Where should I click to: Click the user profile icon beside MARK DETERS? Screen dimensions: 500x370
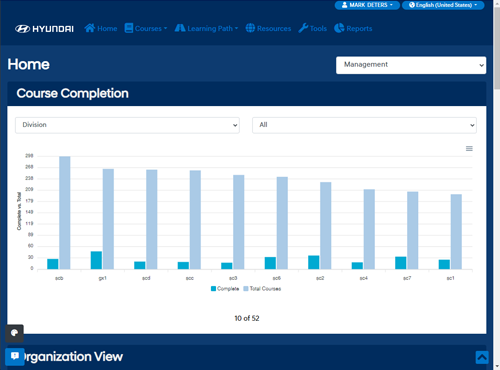coord(345,5)
